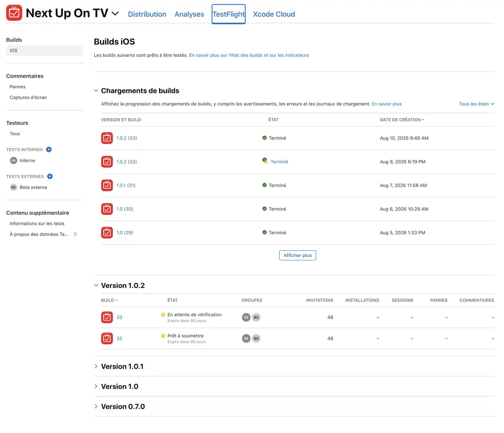Screen dimensions: 504x433
Task: Click the En attente de vérification status text
Action: (x=194, y=315)
